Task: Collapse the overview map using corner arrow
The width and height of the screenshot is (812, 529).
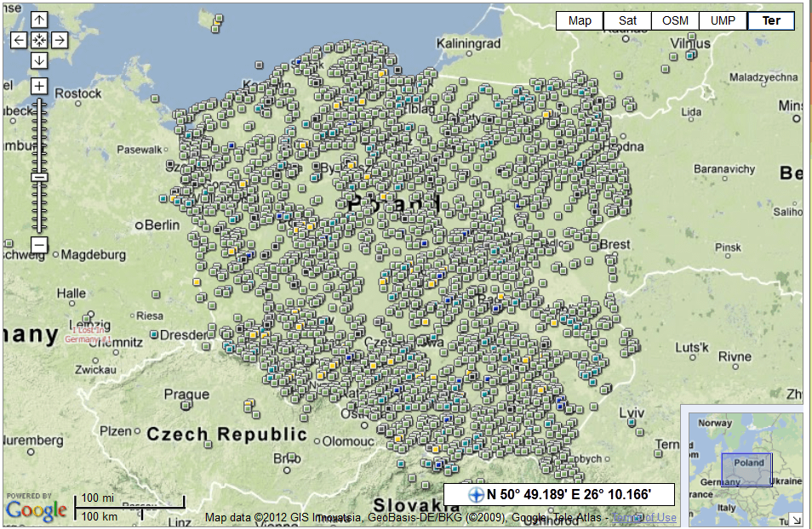Action: [x=795, y=520]
